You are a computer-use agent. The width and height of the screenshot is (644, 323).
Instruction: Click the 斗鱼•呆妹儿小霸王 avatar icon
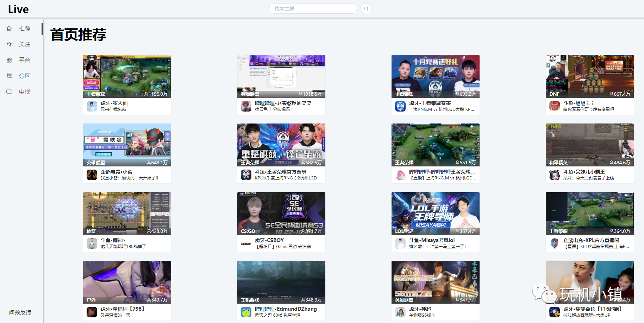pyautogui.click(x=555, y=175)
